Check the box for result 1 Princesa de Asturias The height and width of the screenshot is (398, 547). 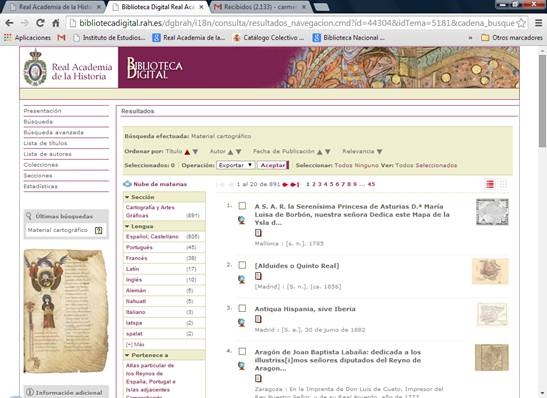[242, 206]
